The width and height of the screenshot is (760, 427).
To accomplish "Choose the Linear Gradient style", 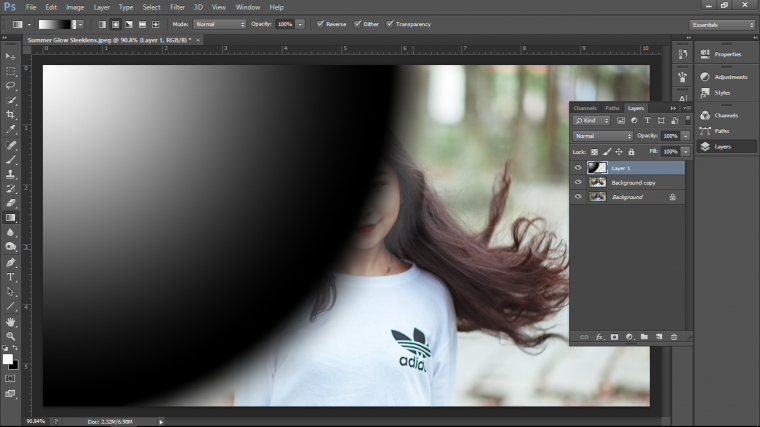I will click(102, 24).
